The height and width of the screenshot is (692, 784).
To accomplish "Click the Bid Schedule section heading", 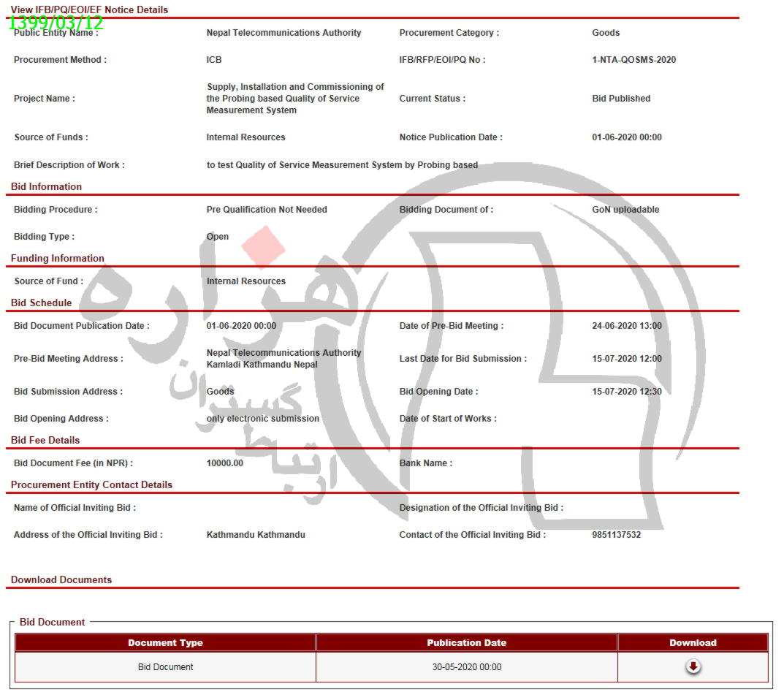I will pos(41,303).
